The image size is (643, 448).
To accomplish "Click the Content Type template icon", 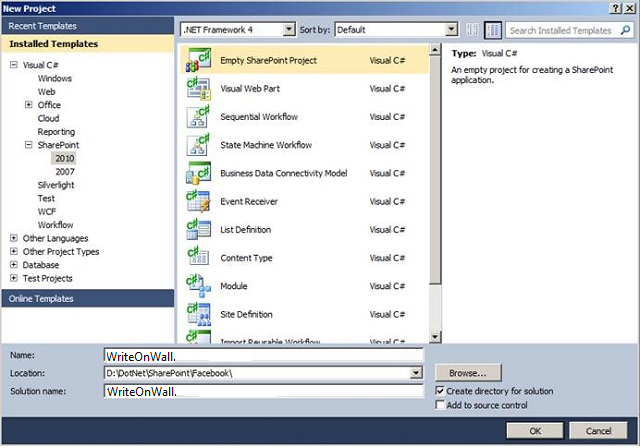I will point(198,258).
